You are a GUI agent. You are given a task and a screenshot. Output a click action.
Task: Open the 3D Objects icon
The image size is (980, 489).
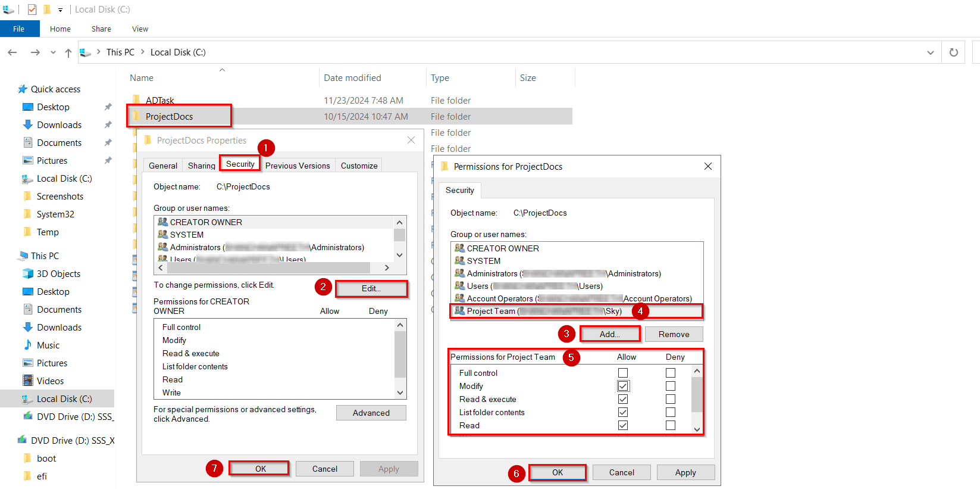pyautogui.click(x=27, y=274)
